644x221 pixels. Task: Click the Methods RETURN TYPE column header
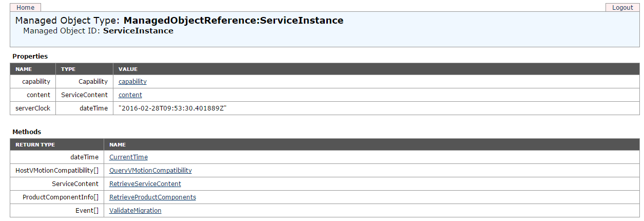35,145
